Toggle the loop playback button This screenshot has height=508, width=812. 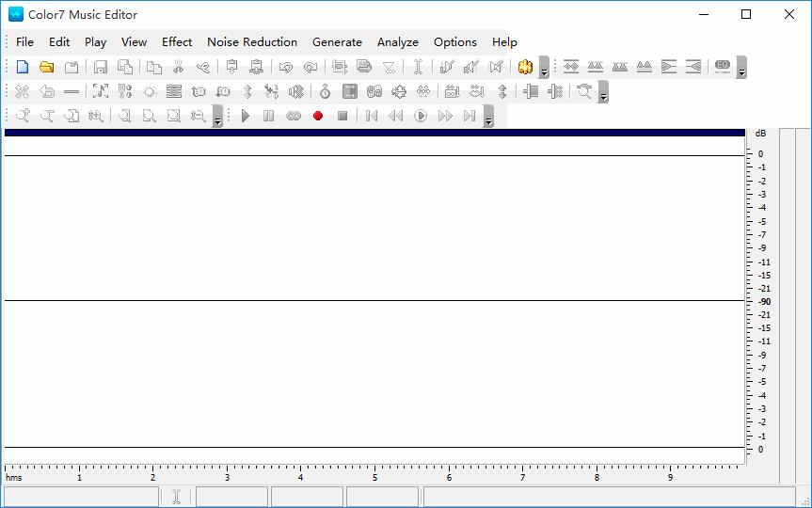[x=294, y=116]
